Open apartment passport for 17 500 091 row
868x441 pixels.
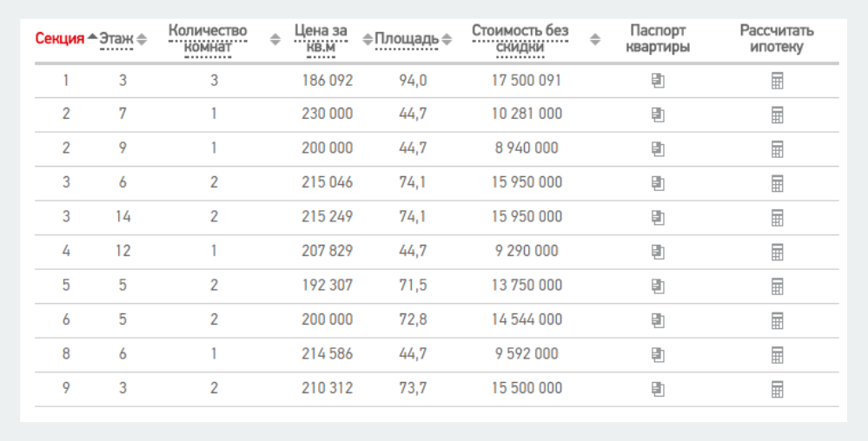click(x=658, y=81)
